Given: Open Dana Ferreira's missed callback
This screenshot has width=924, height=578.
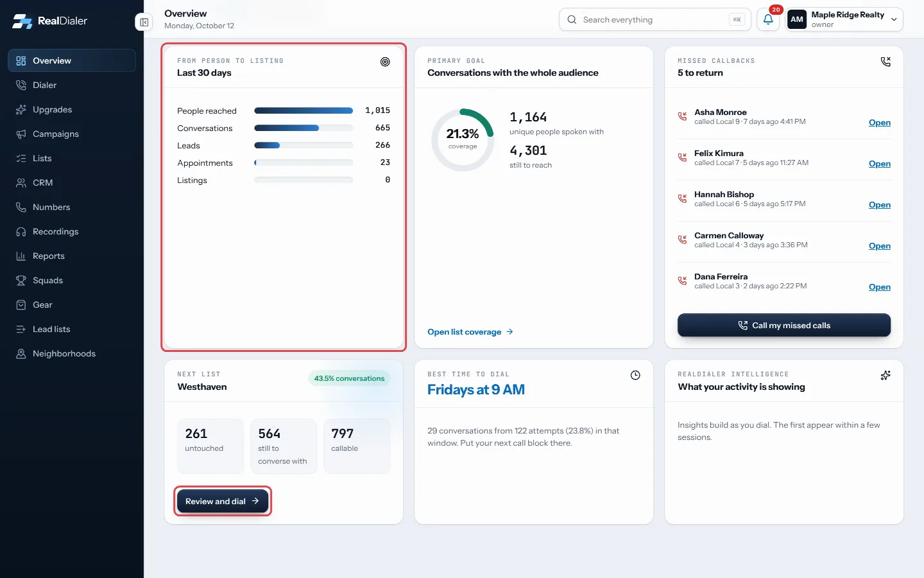Looking at the screenshot, I should point(880,287).
